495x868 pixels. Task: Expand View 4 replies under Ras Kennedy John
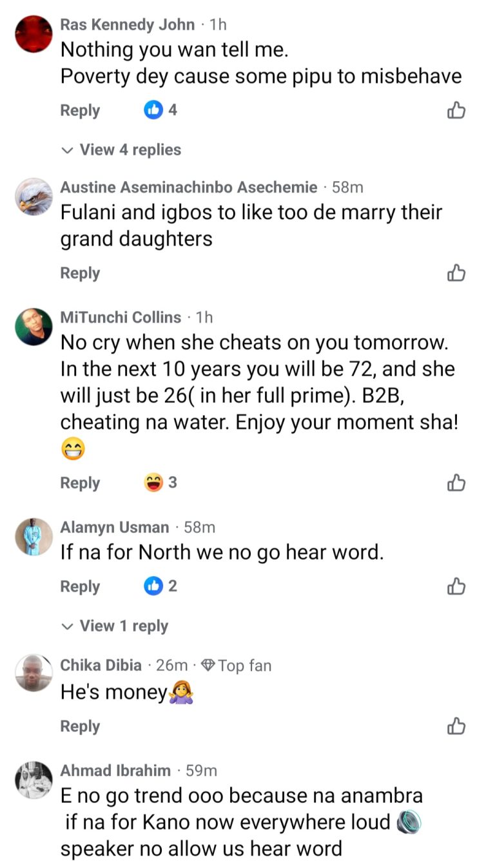click(x=122, y=150)
